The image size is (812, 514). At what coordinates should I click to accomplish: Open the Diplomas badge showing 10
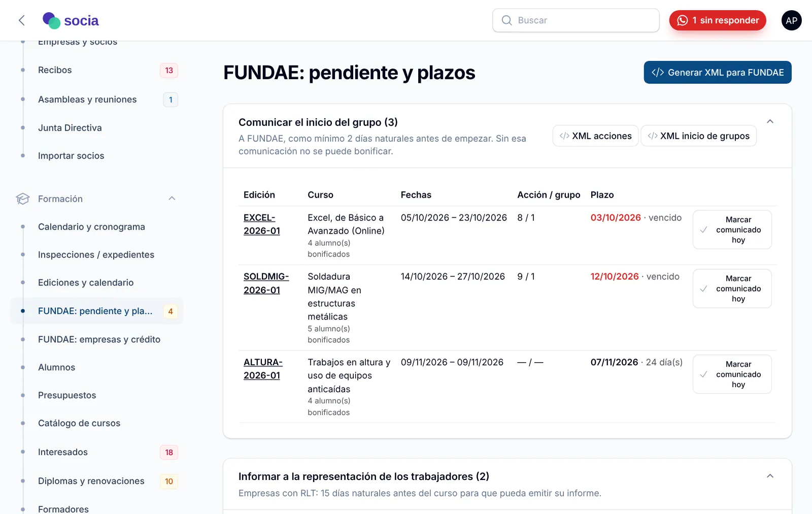point(169,481)
